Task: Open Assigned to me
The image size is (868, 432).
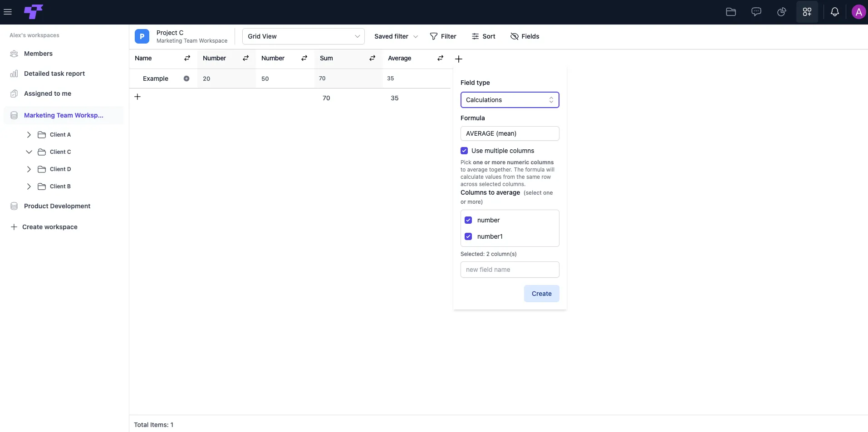Action: tap(48, 93)
